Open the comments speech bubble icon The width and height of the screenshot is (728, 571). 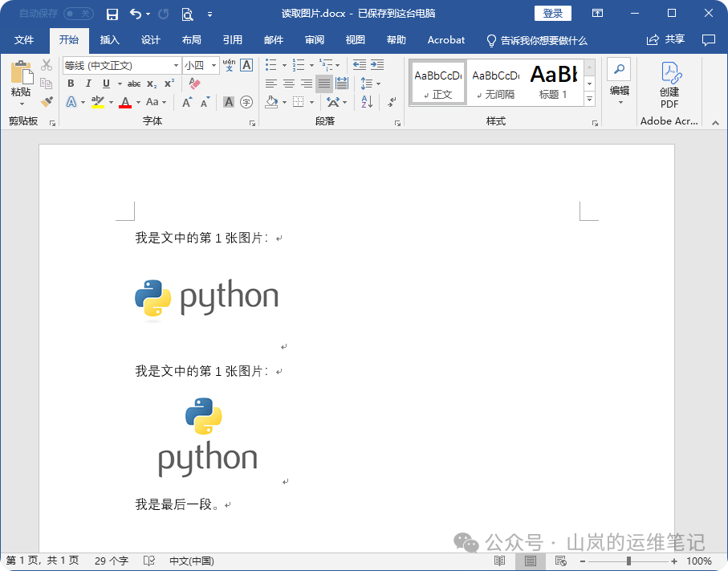pos(709,40)
